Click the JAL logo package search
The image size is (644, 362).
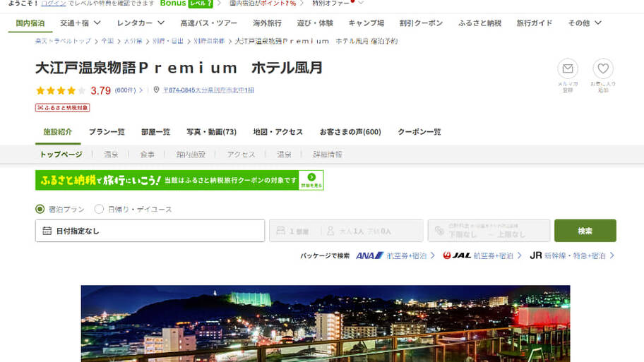coord(457,255)
